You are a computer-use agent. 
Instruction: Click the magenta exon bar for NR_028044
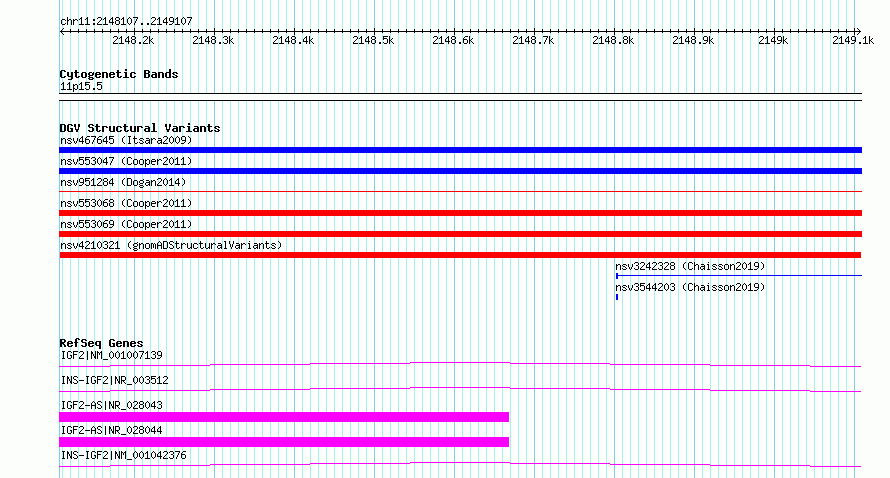[x=284, y=442]
